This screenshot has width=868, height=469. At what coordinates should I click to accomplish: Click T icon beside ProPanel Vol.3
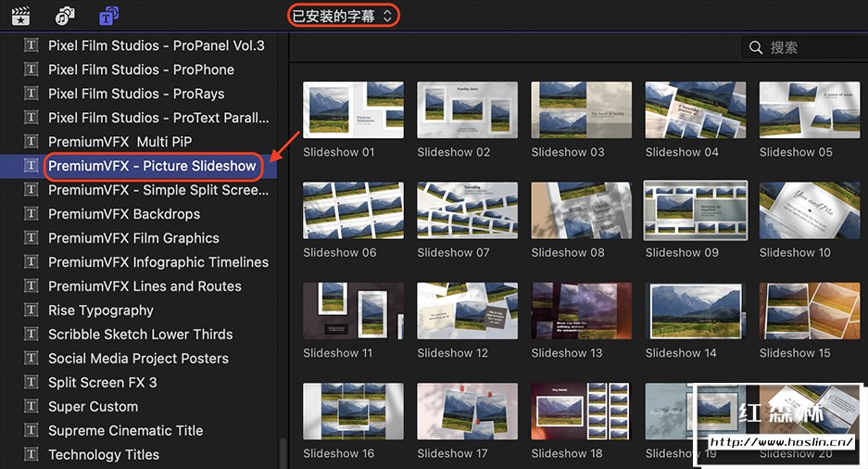pos(31,44)
